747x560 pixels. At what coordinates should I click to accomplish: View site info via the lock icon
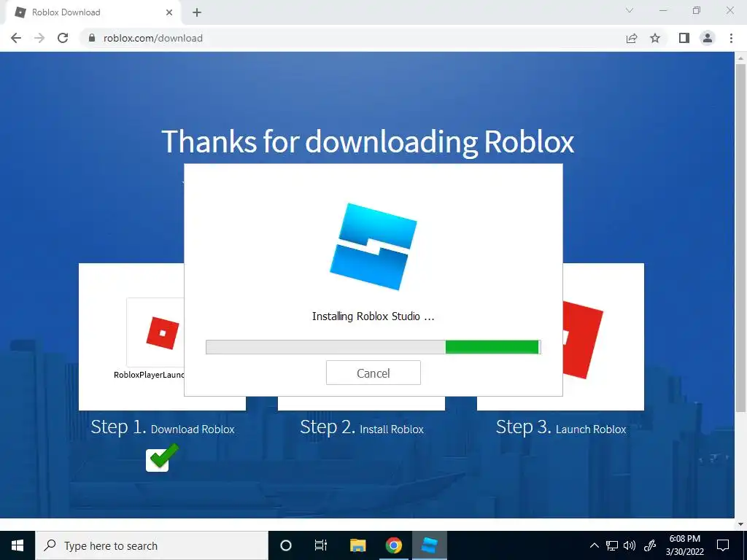point(92,38)
